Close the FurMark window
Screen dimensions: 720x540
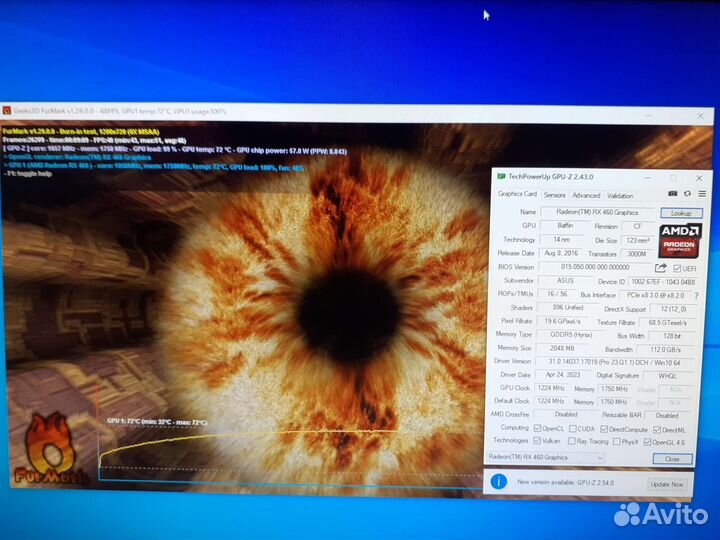click(x=700, y=116)
